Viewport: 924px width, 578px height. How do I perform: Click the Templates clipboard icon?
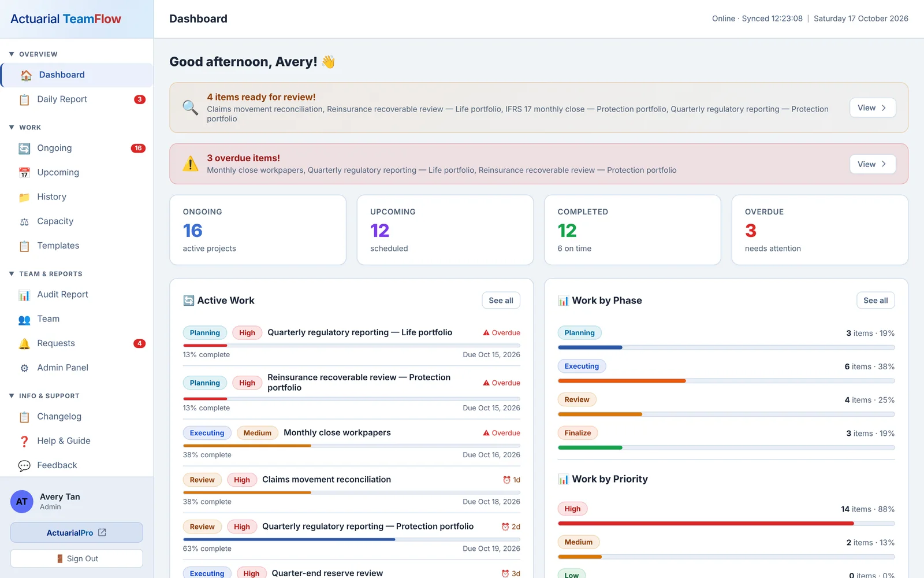pyautogui.click(x=24, y=246)
